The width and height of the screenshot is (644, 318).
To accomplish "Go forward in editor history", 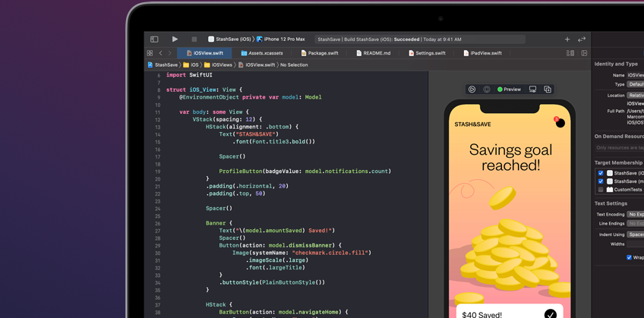I will click(x=169, y=53).
